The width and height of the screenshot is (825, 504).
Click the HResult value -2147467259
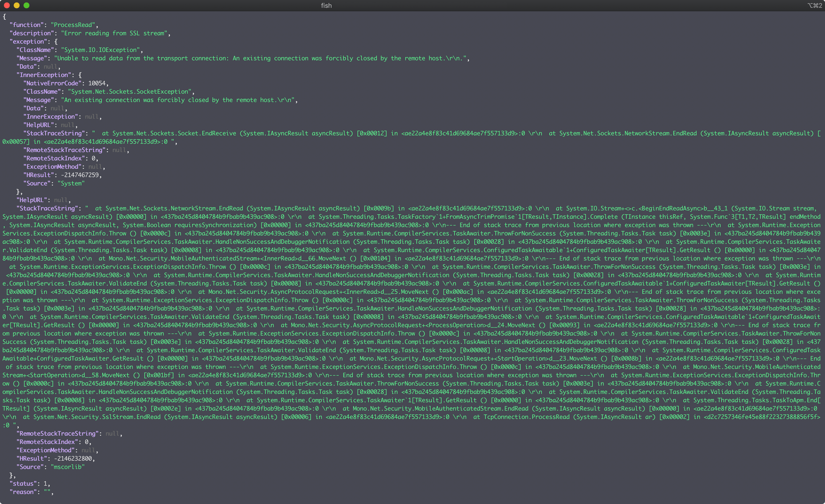pos(80,175)
